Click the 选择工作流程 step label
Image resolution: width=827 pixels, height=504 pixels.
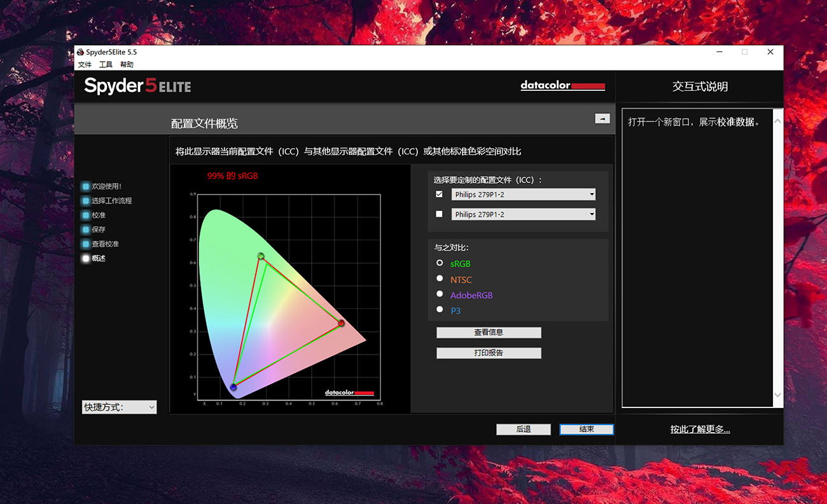pyautogui.click(x=112, y=201)
